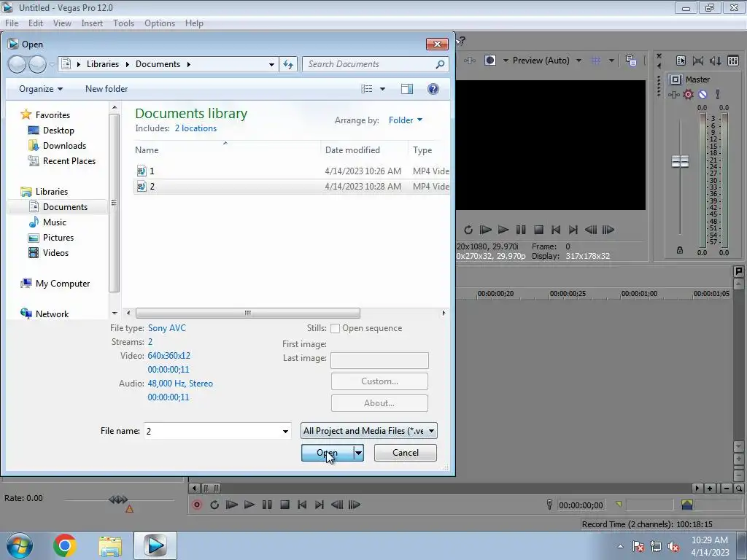Screen dimensions: 747x560
Task: Open Mixer Properties icon
Action: click(681, 61)
